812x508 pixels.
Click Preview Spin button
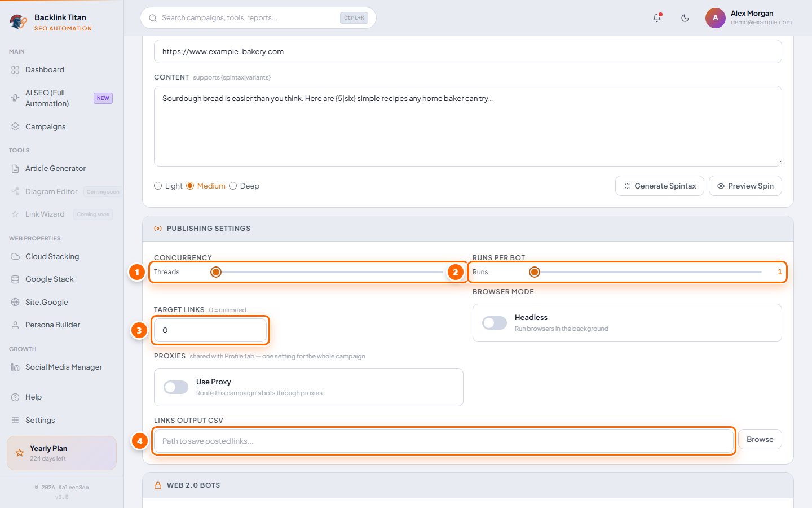point(745,186)
